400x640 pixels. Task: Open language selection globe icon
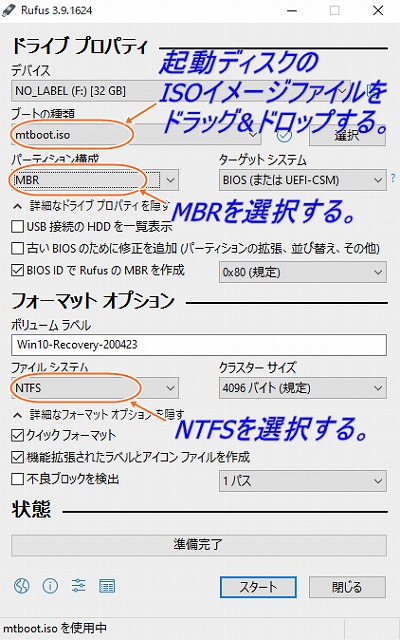(22, 586)
